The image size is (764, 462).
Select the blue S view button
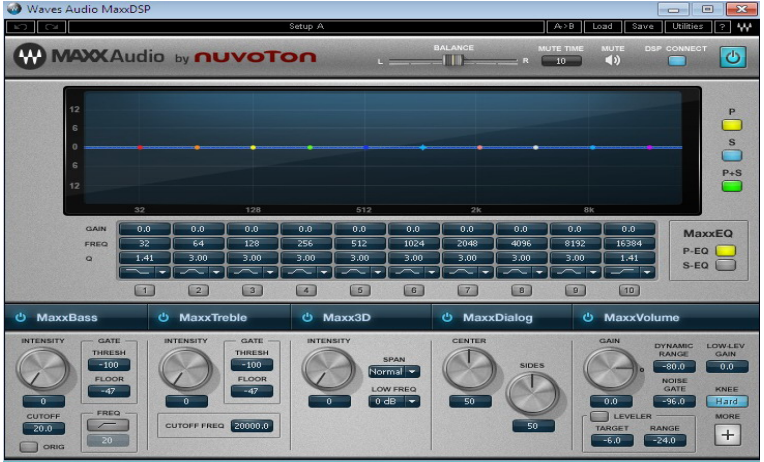pyautogui.click(x=731, y=155)
